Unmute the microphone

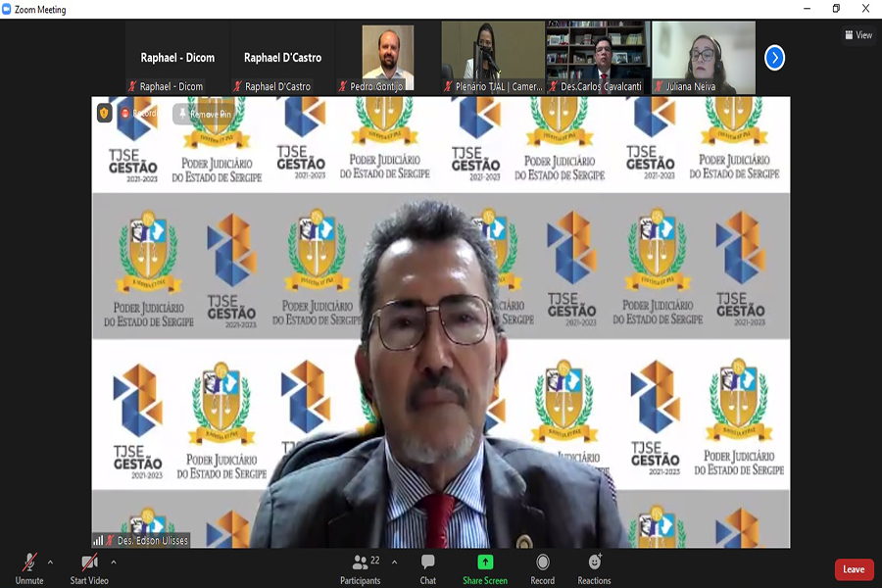coord(29,567)
